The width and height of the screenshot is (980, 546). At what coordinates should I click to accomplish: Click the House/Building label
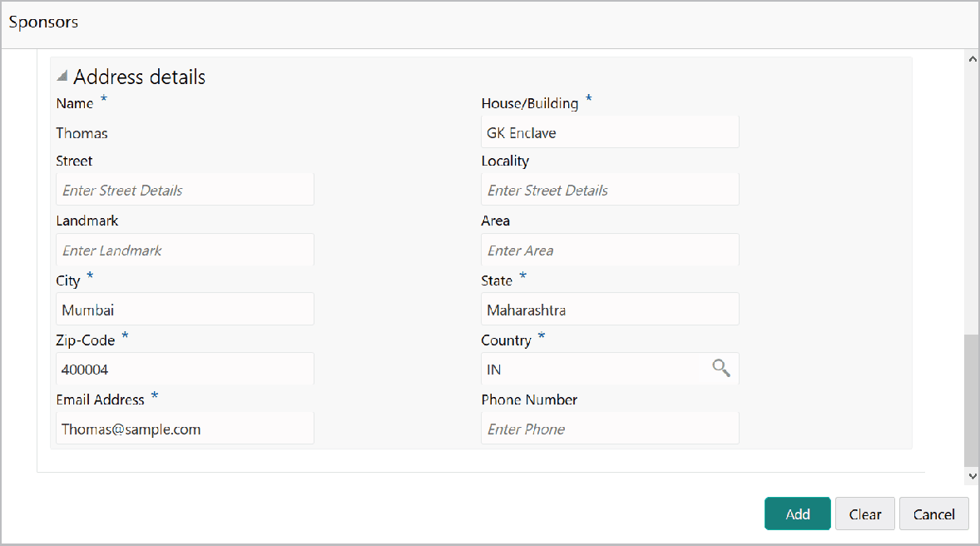(529, 103)
